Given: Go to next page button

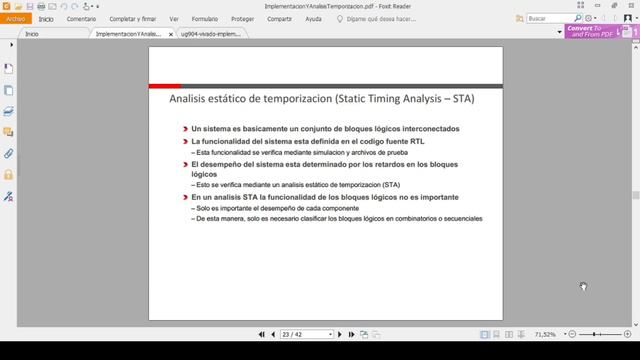Looking at the screenshot, I should (x=340, y=334).
